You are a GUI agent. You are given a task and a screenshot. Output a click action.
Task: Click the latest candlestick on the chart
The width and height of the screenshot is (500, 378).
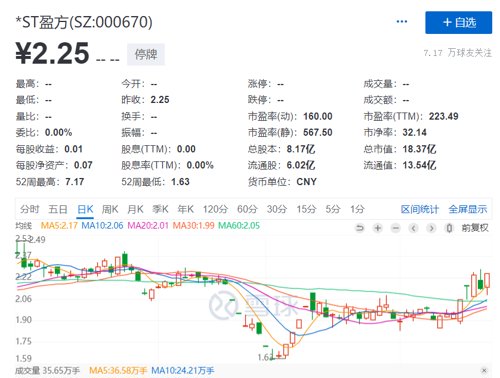click(487, 281)
